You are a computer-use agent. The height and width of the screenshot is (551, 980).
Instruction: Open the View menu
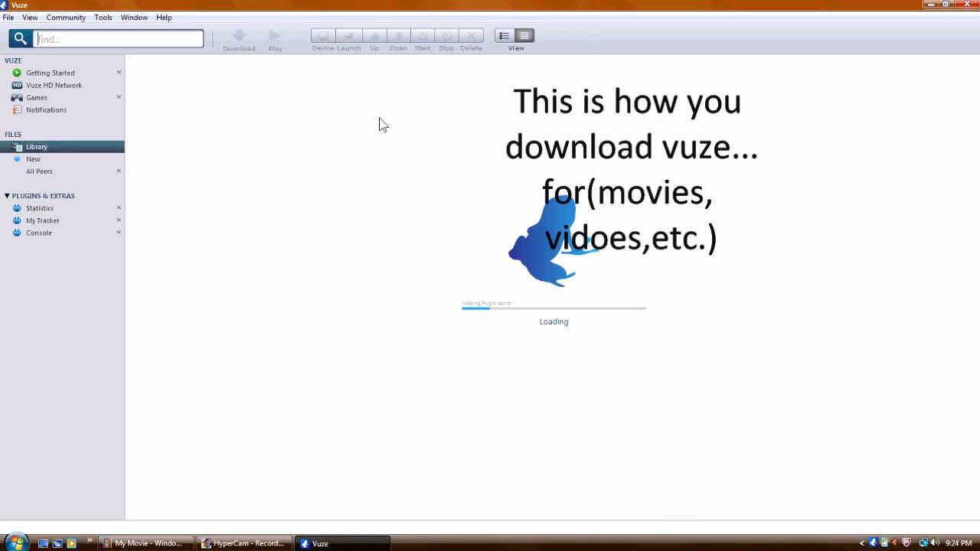(x=30, y=17)
